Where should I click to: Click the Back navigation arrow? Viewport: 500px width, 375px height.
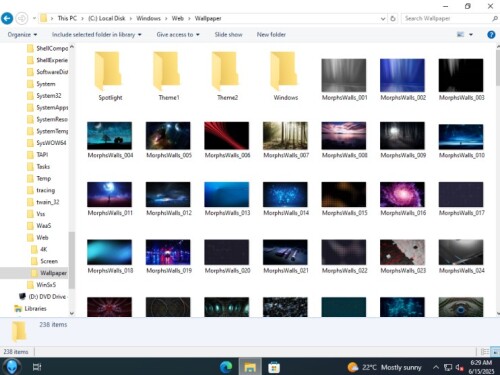(7, 18)
